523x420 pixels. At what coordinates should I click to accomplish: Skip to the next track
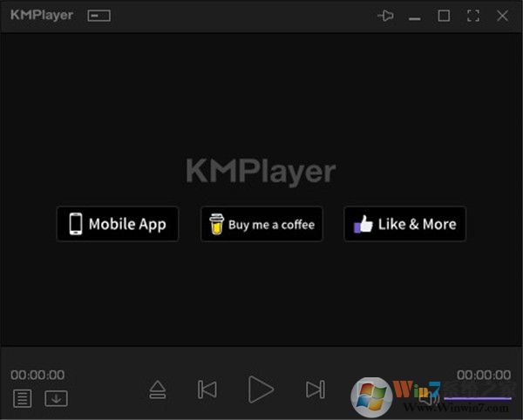(x=316, y=390)
